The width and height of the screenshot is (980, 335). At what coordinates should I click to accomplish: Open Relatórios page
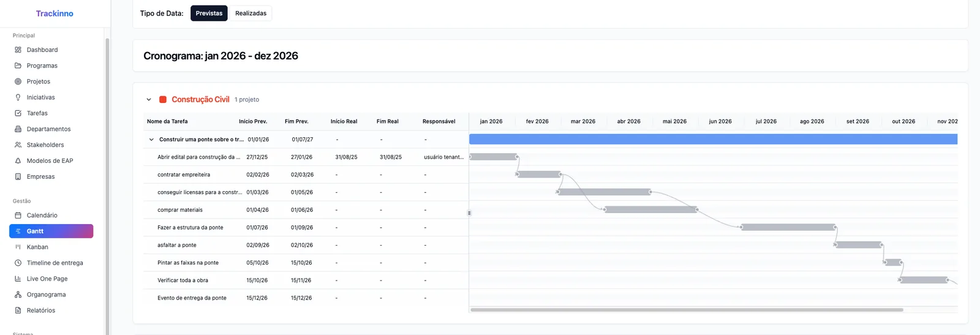click(51, 311)
